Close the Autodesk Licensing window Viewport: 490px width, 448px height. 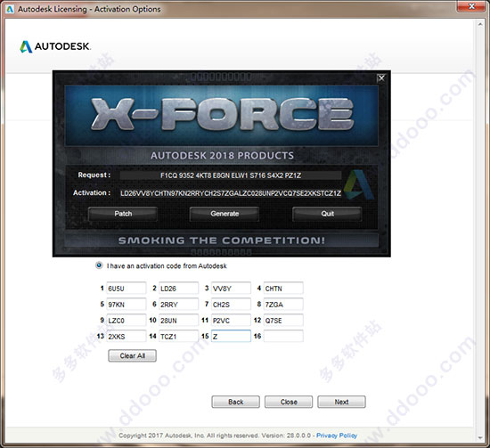click(472, 6)
